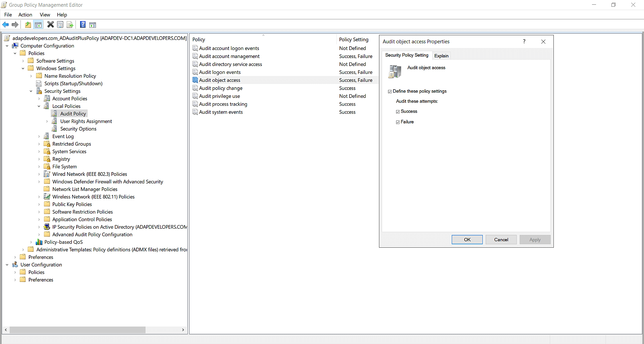Go forward with the gray arrow
This screenshot has height=344, width=644.
pos(15,24)
